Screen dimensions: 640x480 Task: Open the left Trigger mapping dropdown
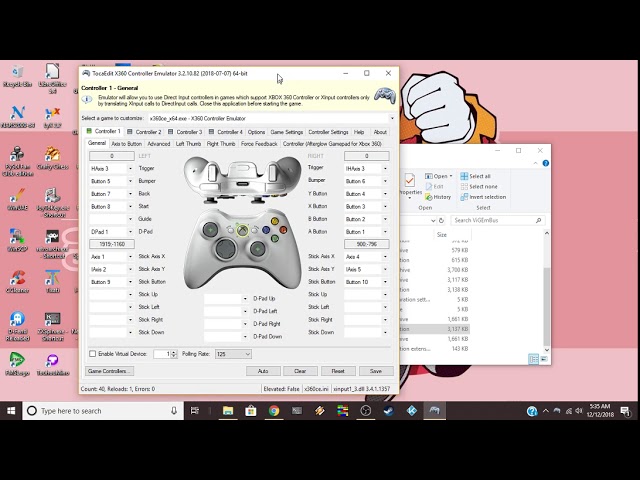pos(128,169)
